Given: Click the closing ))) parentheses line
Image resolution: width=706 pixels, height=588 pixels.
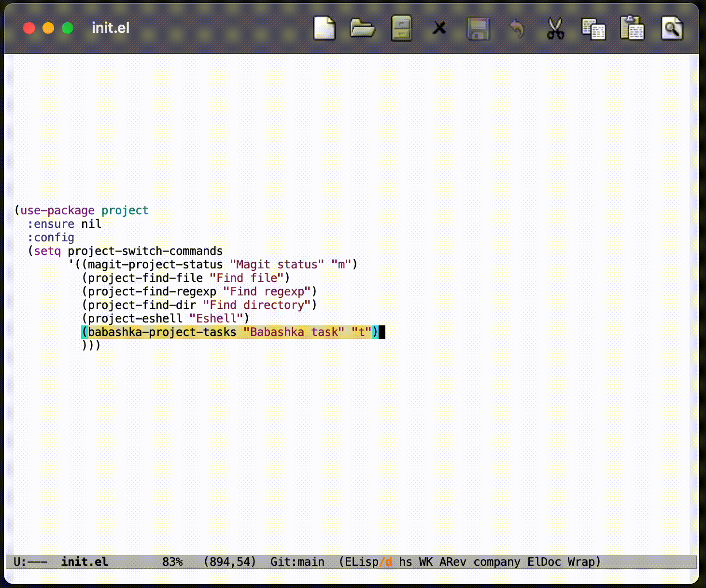Looking at the screenshot, I should [x=91, y=346].
